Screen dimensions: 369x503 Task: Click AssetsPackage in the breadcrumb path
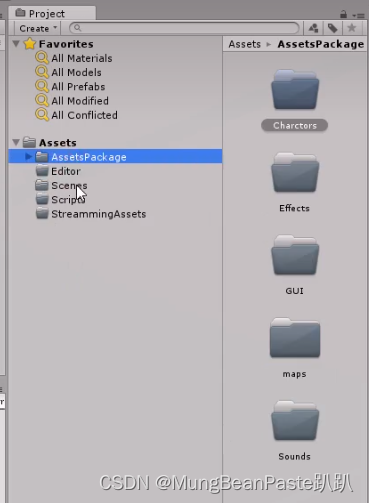[321, 44]
